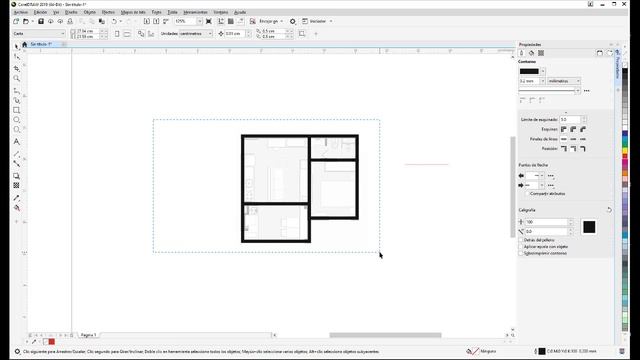
Task: Enable the Compartir atributos checkbox
Action: (x=527, y=193)
